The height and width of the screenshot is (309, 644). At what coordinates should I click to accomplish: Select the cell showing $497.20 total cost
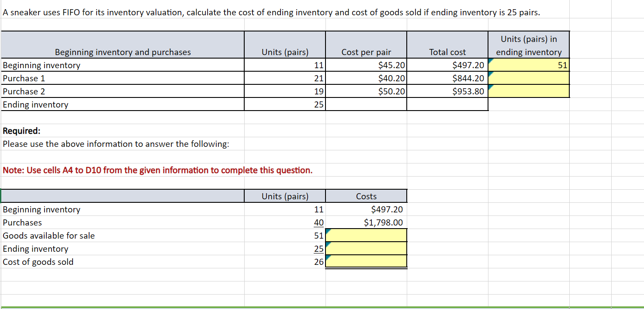pos(447,65)
